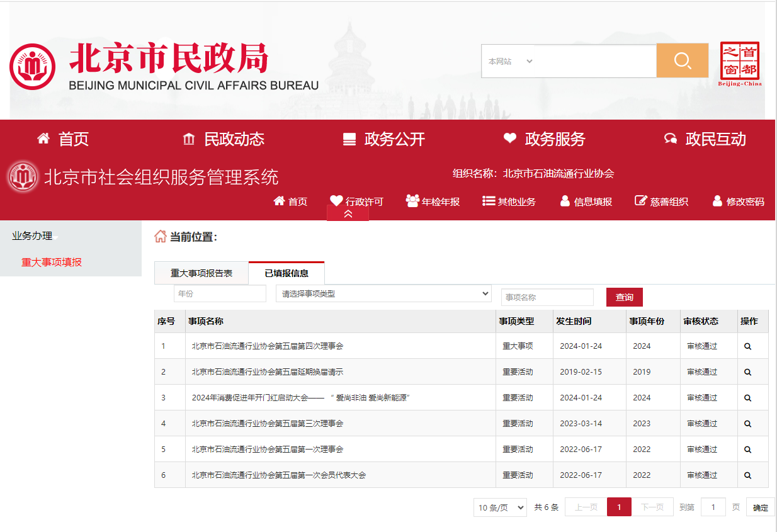The width and height of the screenshot is (777, 532).
Task: View details of row 3 开门红启动大会
Action: [747, 398]
